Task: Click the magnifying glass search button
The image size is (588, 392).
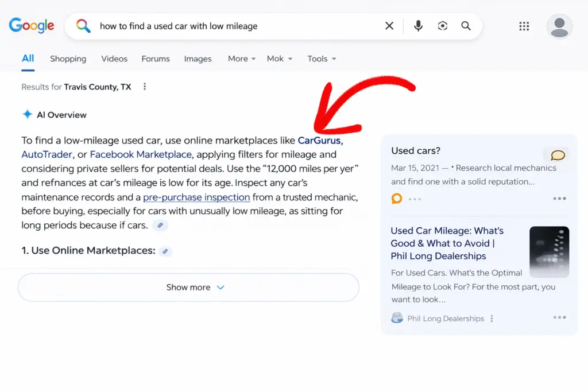Action: pyautogui.click(x=466, y=26)
